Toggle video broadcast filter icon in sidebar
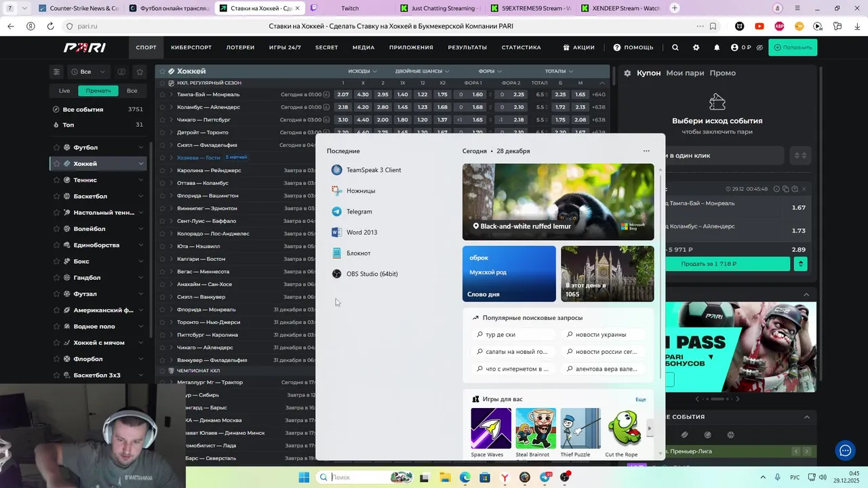Viewport: 868px width, 488px height. 121,71
